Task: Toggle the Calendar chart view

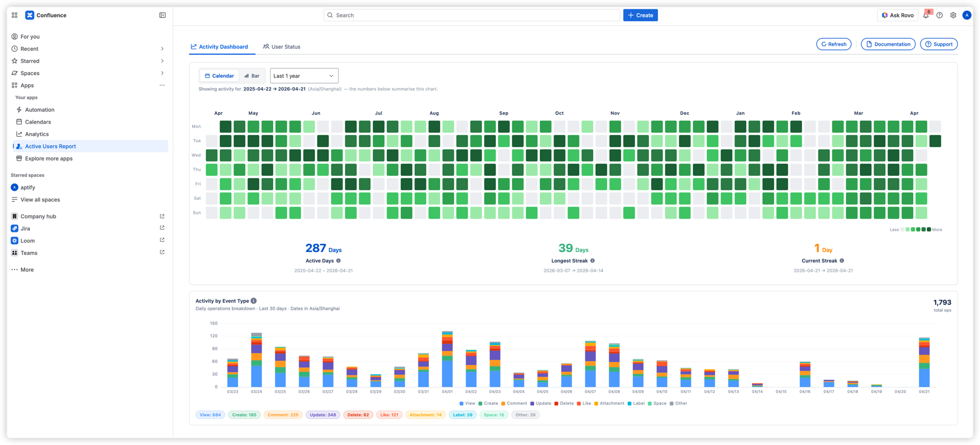Action: [x=219, y=75]
